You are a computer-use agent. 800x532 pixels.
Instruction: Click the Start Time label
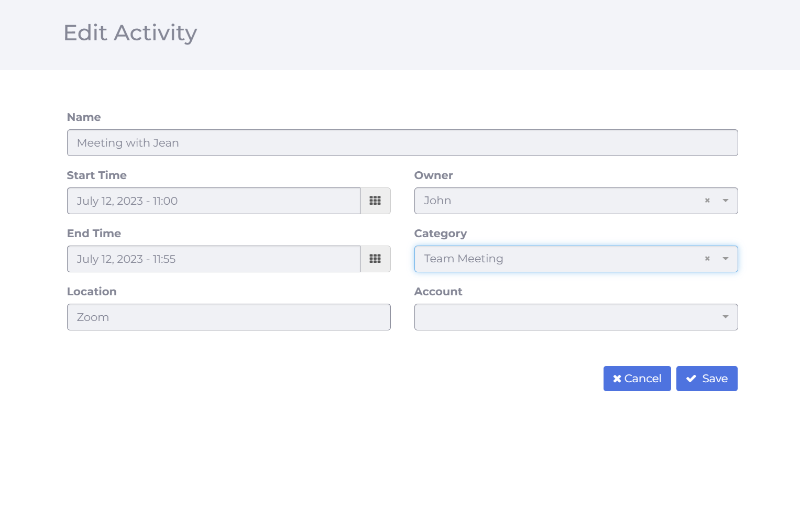coord(97,175)
